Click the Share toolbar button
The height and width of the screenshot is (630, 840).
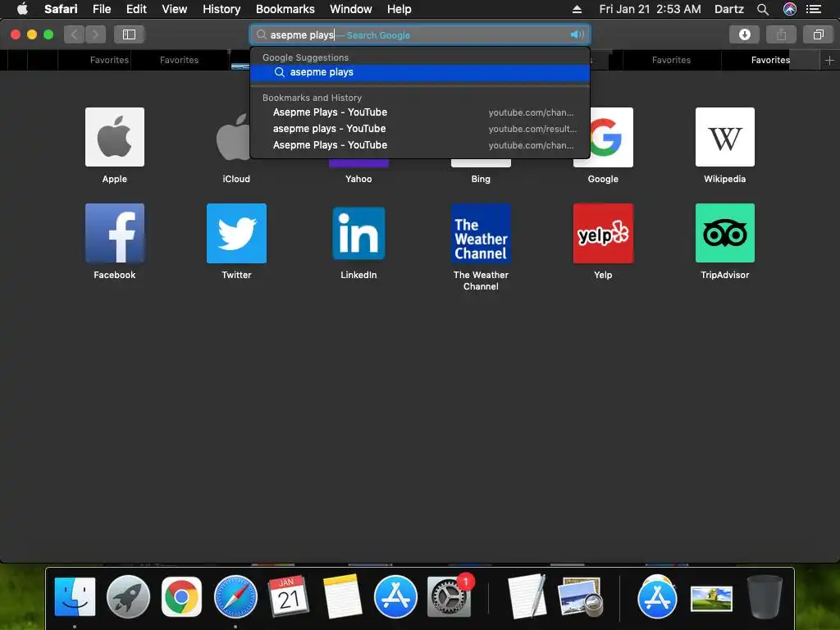click(781, 34)
